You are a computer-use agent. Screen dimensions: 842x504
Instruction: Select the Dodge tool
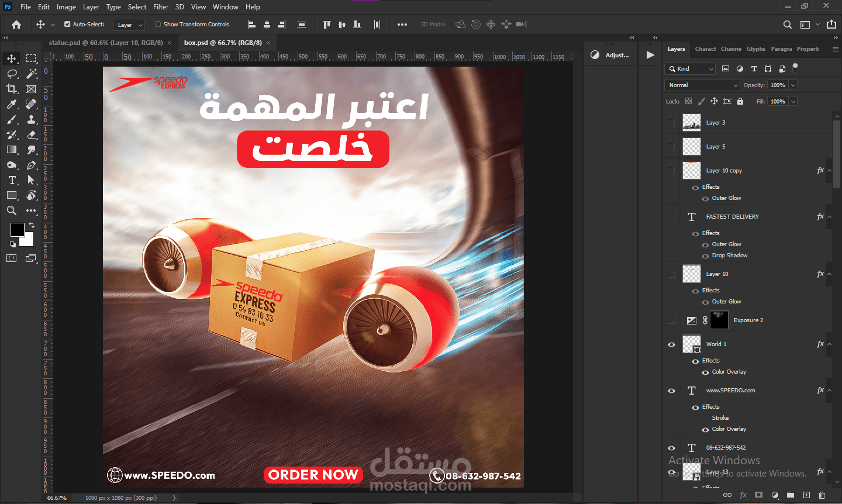pyautogui.click(x=12, y=165)
